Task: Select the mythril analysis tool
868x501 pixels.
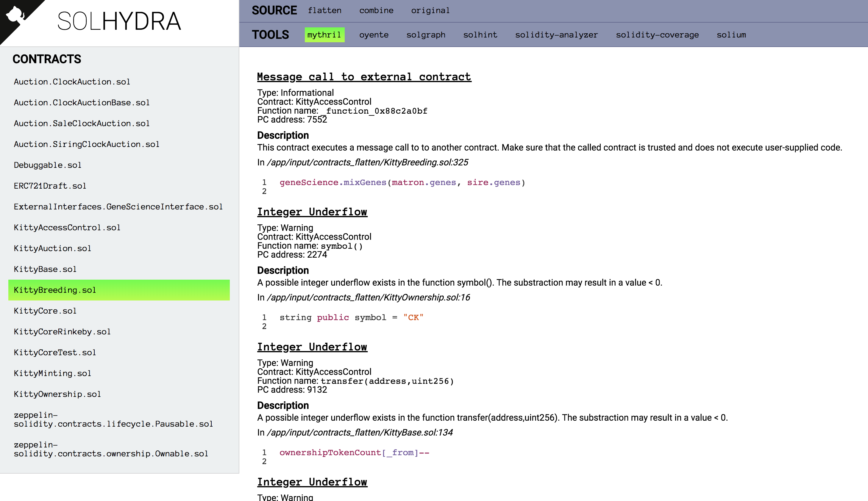Action: [x=324, y=35]
